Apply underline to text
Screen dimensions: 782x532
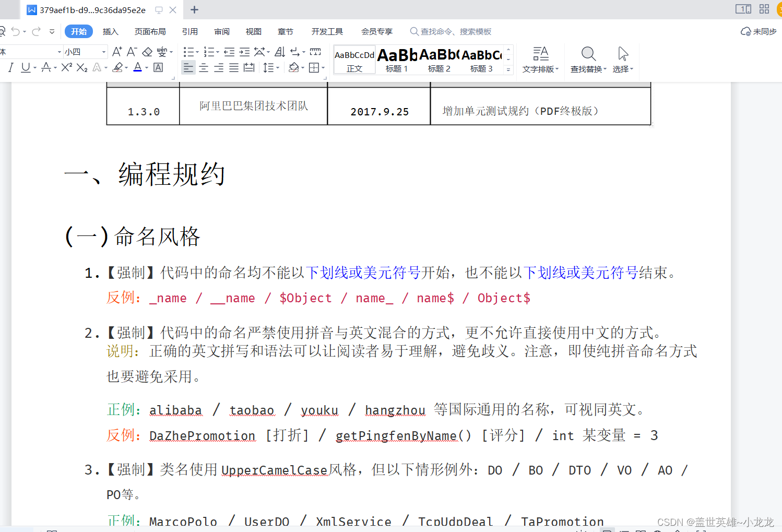tap(25, 67)
